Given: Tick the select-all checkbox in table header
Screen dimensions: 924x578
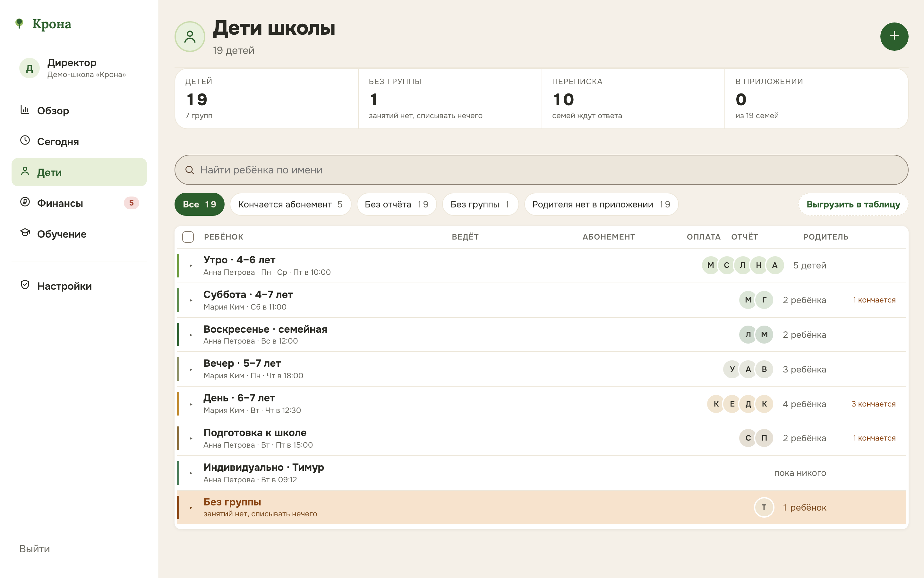Looking at the screenshot, I should (188, 237).
